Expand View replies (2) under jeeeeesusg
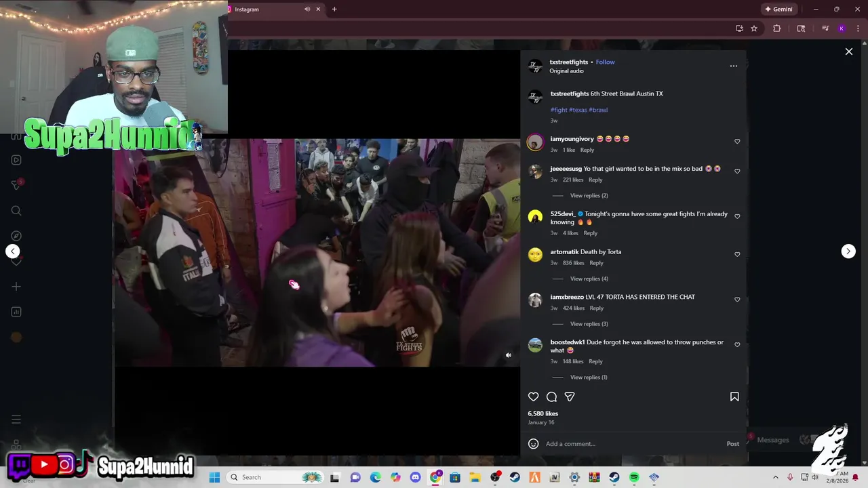The image size is (868, 488). [x=589, y=196]
